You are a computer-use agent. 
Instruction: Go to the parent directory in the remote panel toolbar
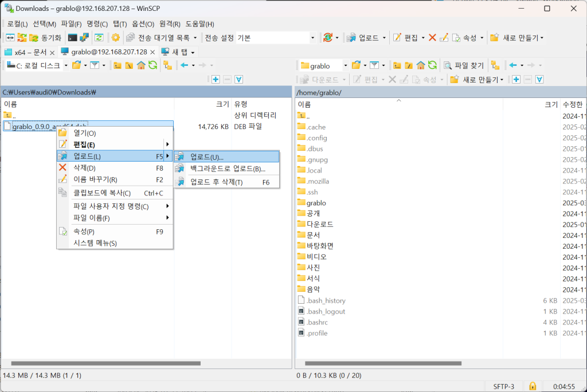coord(397,65)
